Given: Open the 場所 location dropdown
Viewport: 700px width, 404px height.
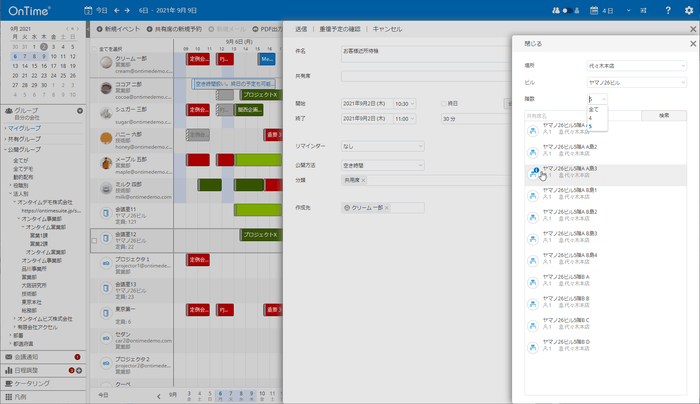Looking at the screenshot, I should [637, 65].
